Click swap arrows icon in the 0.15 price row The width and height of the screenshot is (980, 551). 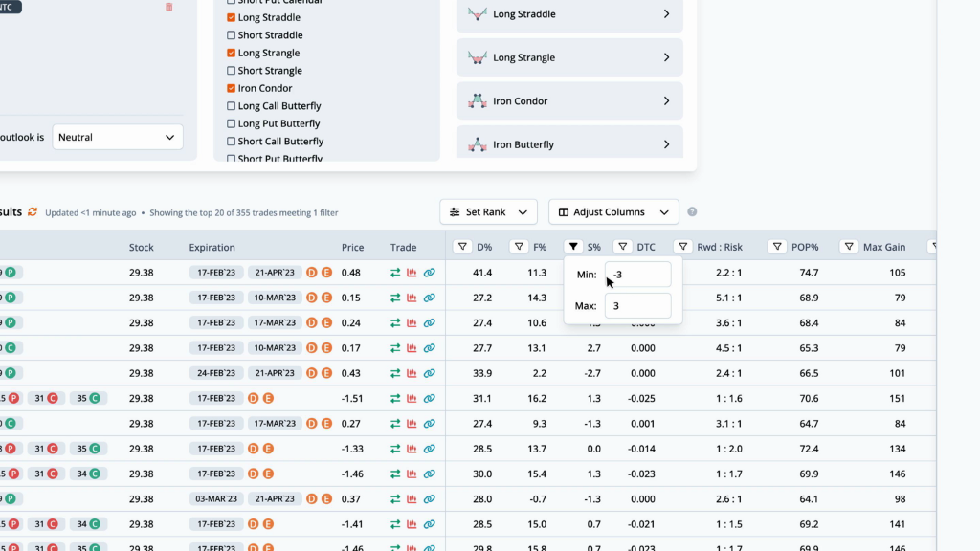[395, 298]
